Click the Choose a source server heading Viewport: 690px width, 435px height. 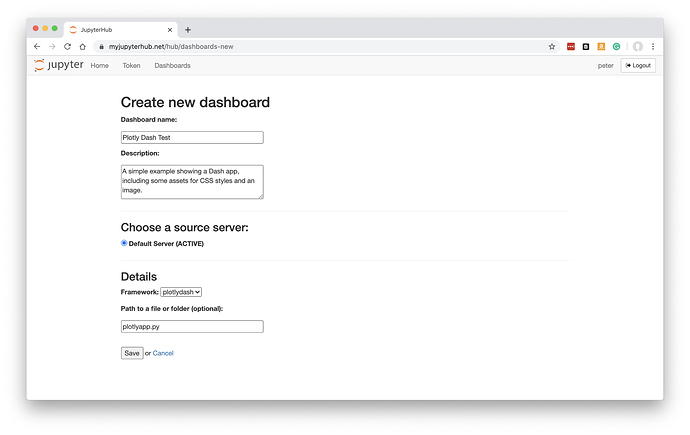pyautogui.click(x=184, y=227)
